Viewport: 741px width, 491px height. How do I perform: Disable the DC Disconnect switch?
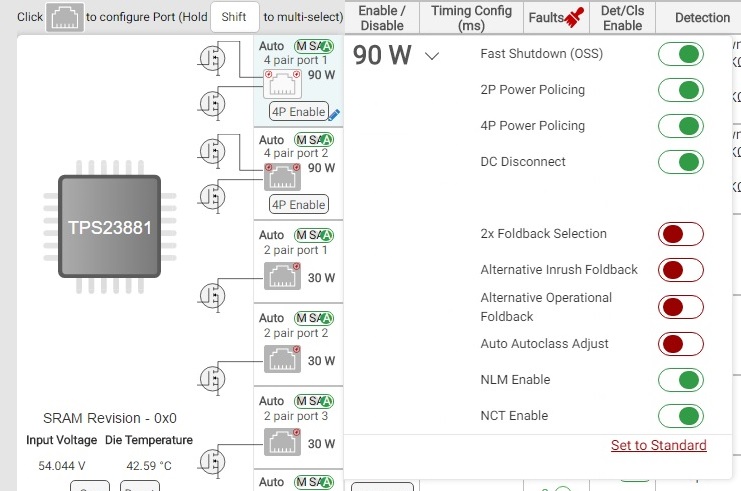[681, 162]
